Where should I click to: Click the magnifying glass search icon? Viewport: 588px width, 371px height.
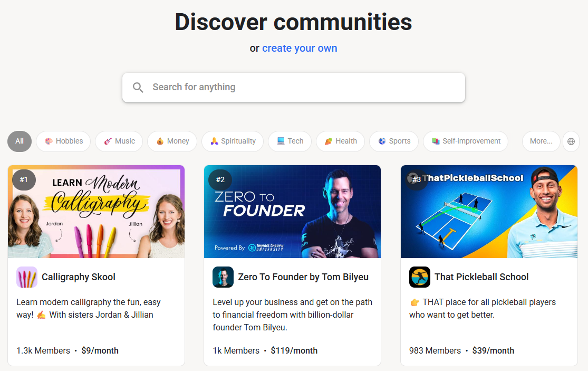(138, 88)
